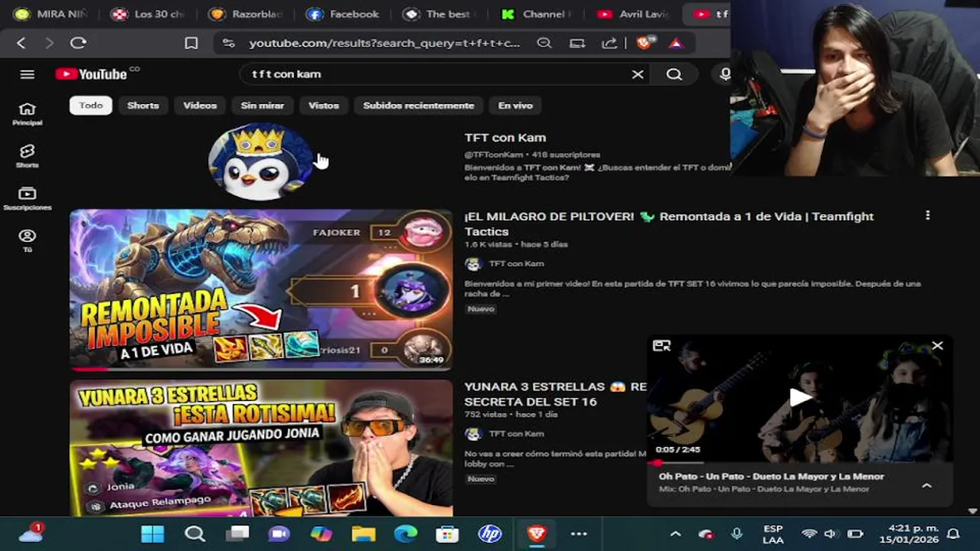The image size is (980, 551).
Task: Open Remontada Imposible video thumbnail
Action: 261,290
